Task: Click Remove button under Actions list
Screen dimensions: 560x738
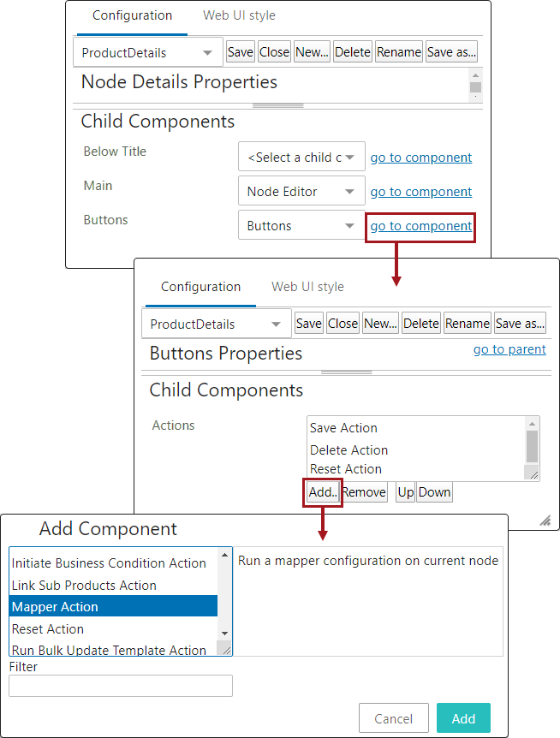Action: [364, 492]
